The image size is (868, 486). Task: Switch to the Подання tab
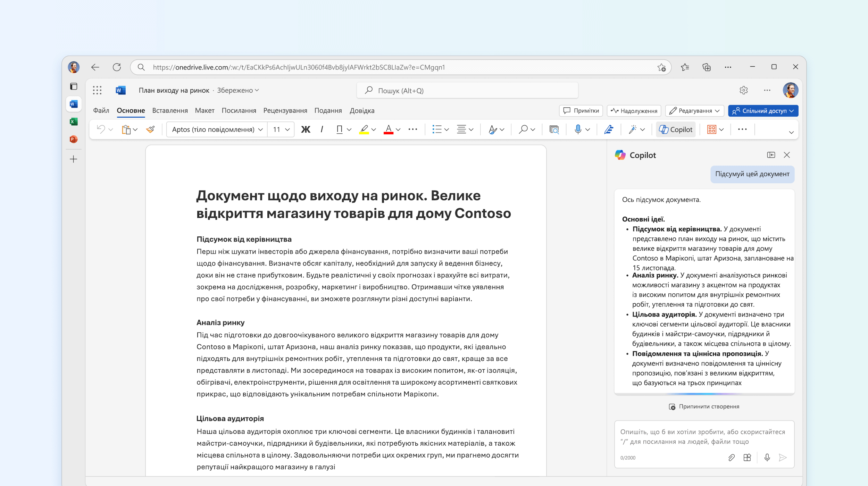328,110
